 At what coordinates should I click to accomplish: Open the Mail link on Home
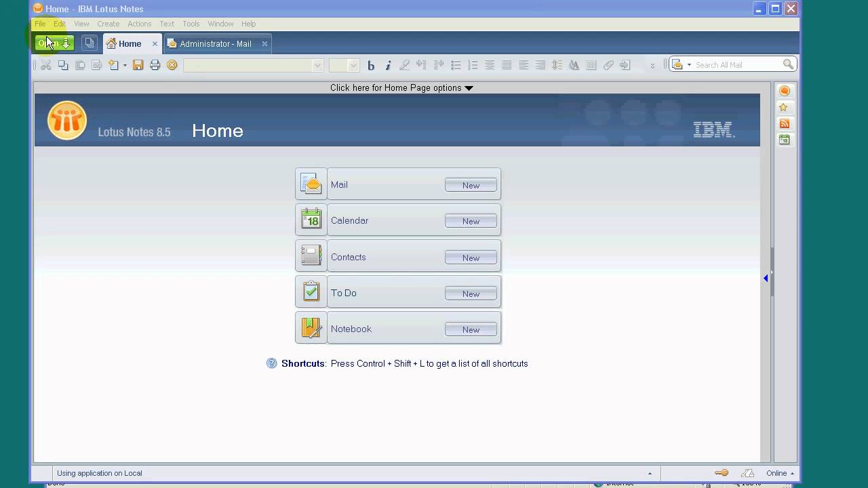coord(339,184)
